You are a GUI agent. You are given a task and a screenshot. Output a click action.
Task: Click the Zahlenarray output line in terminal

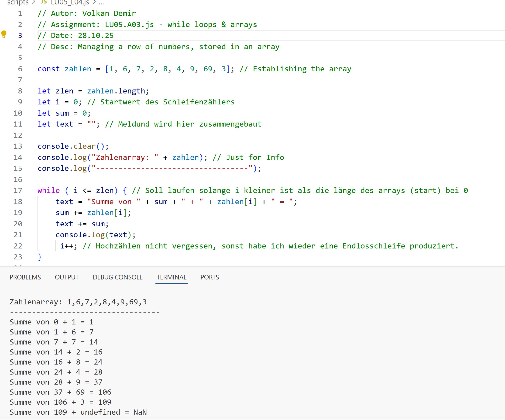(x=78, y=302)
